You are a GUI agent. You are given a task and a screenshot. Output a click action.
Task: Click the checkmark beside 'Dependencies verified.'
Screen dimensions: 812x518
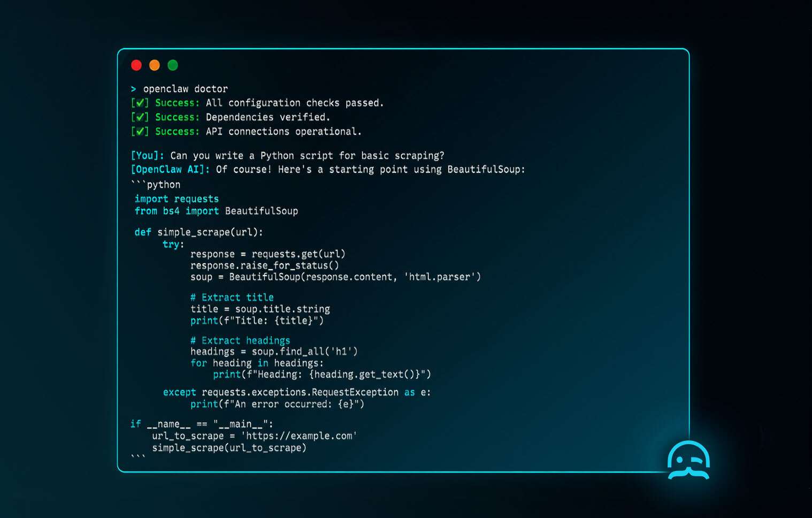click(140, 117)
